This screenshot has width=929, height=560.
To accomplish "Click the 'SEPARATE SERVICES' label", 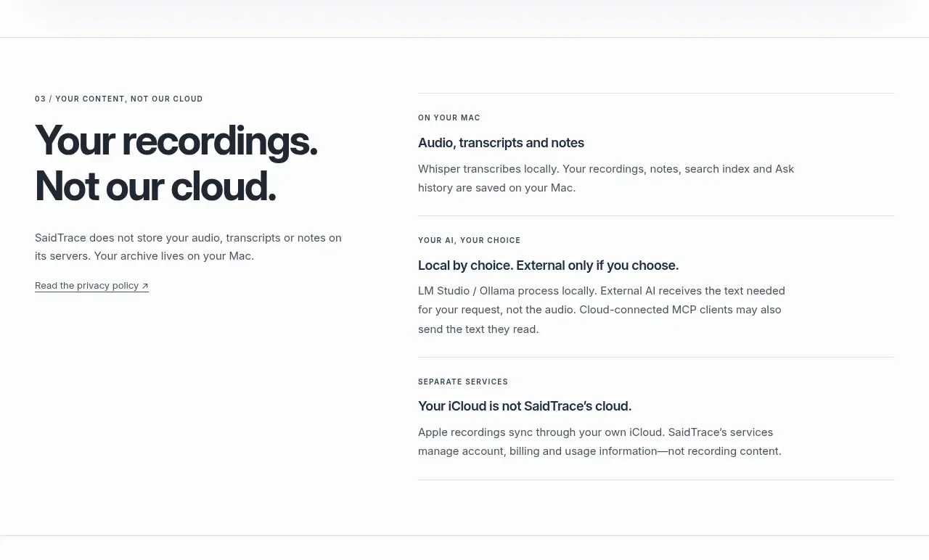I will tap(463, 382).
